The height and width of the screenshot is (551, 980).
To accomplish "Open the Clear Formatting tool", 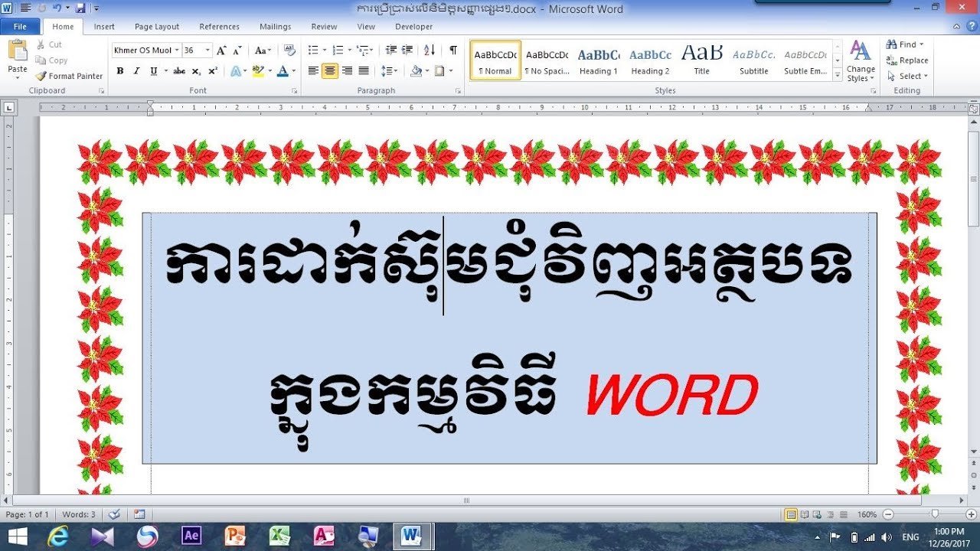I will click(289, 49).
